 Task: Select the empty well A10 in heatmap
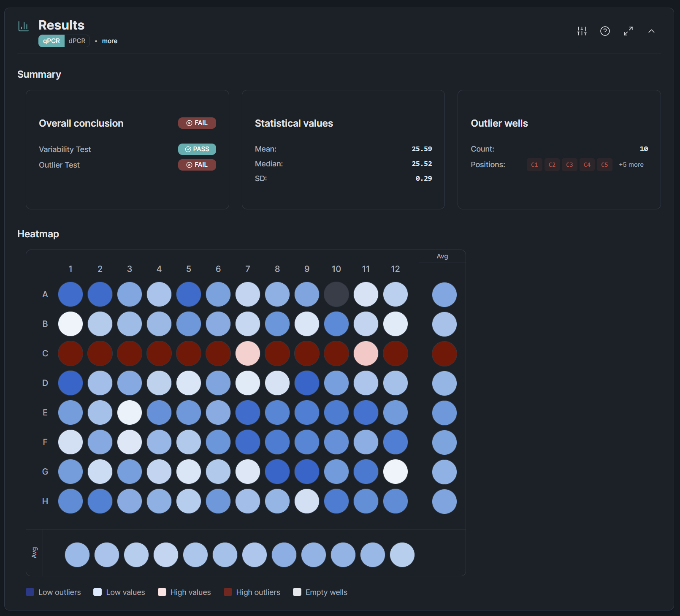coord(336,294)
